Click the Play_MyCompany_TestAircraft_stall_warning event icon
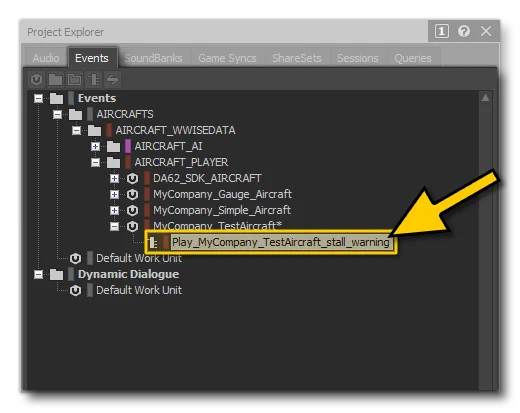The image size is (520, 413). click(x=153, y=242)
